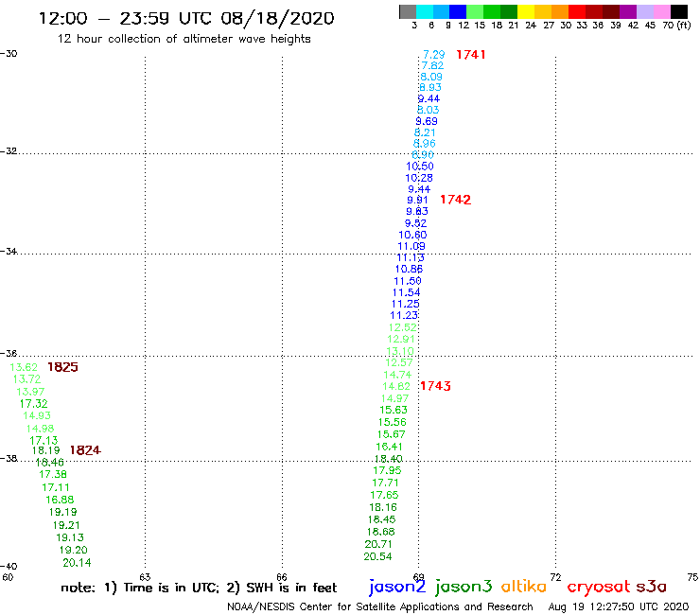The width and height of the screenshot is (700, 615).
Task: Click the wave height value 14.82
Action: 396,386
